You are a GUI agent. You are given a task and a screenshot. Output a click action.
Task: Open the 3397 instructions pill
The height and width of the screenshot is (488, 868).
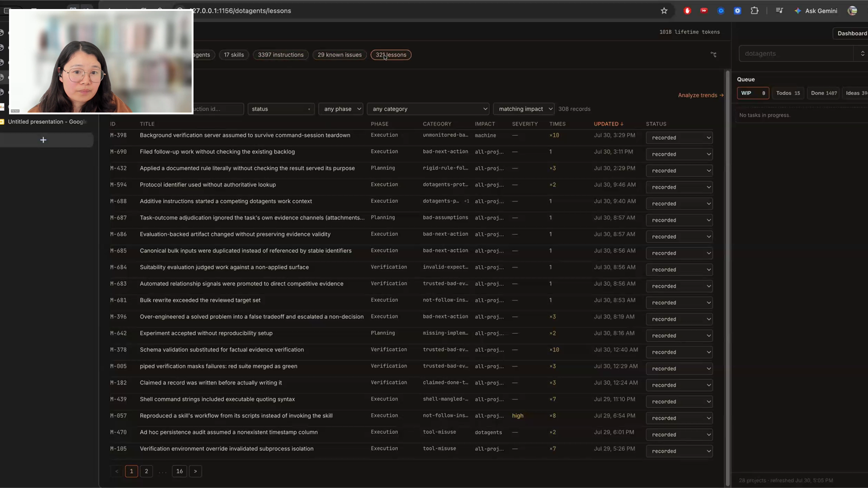[x=281, y=55]
